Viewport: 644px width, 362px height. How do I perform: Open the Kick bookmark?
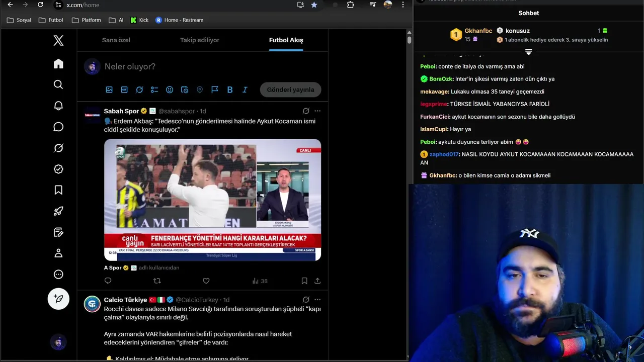click(139, 20)
